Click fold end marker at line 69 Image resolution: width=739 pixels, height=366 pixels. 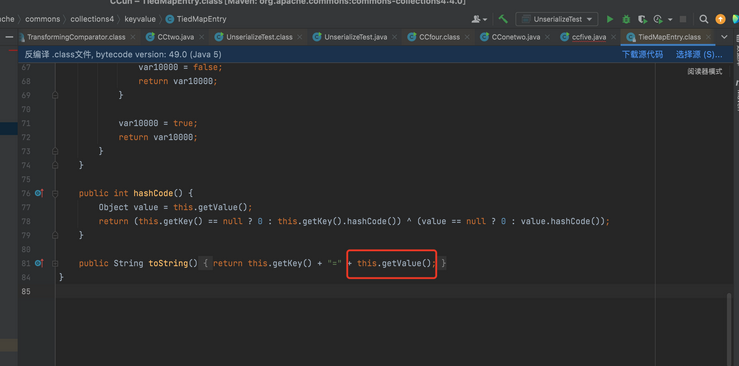(x=55, y=95)
